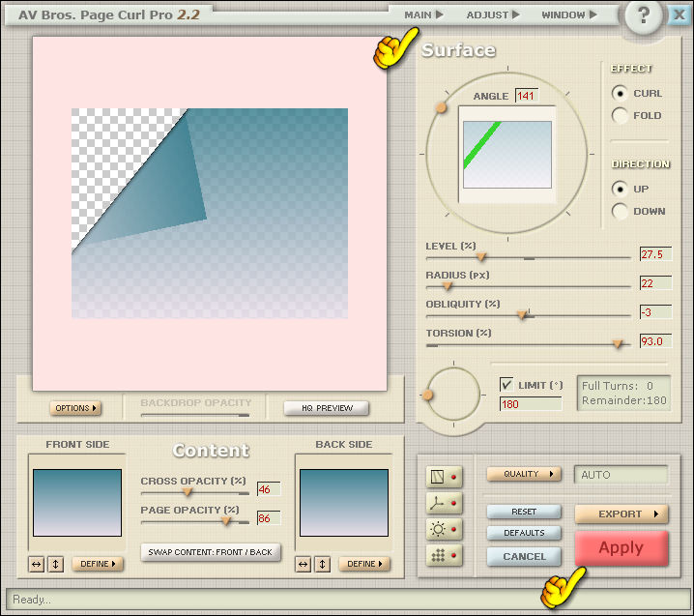694x616 pixels.
Task: Open the Options dropdown button
Action: coord(75,408)
